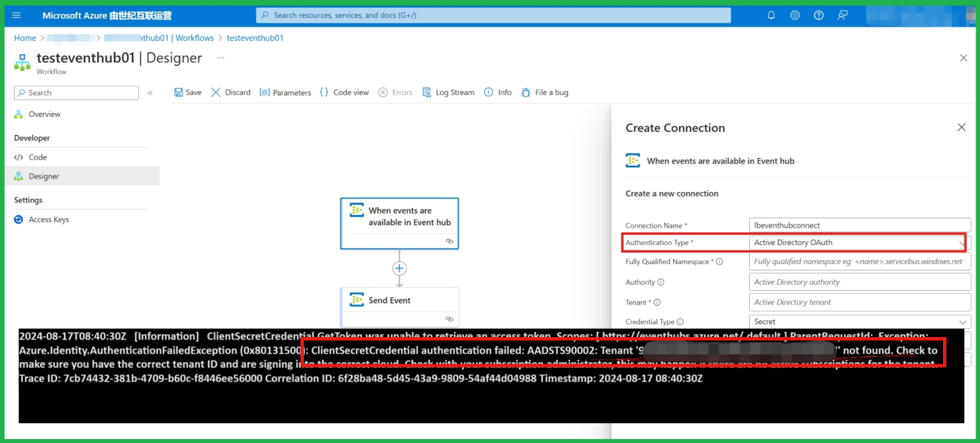Open the feedback icon in header

[x=842, y=16]
